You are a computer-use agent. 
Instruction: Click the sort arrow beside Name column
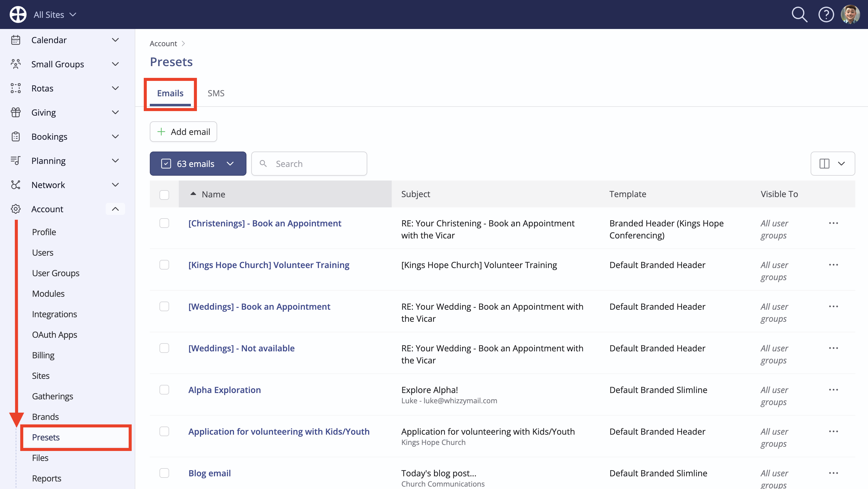pos(193,194)
